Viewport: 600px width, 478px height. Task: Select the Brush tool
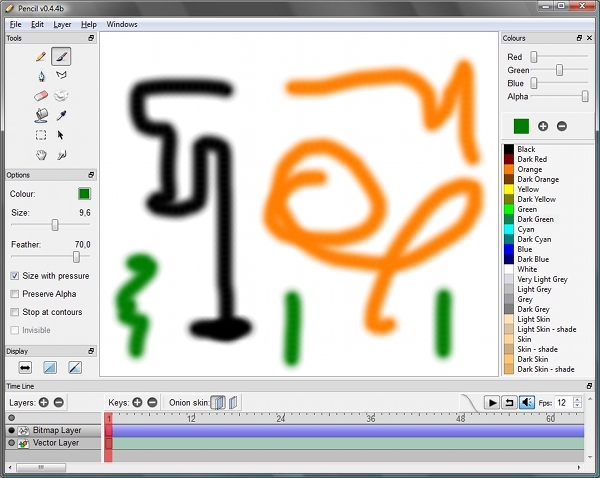pos(61,57)
